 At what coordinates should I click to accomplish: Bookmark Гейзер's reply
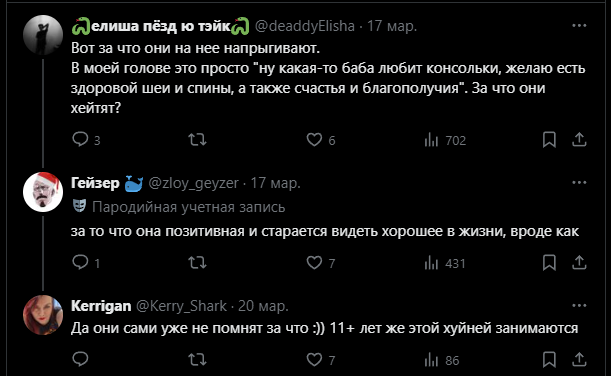549,263
